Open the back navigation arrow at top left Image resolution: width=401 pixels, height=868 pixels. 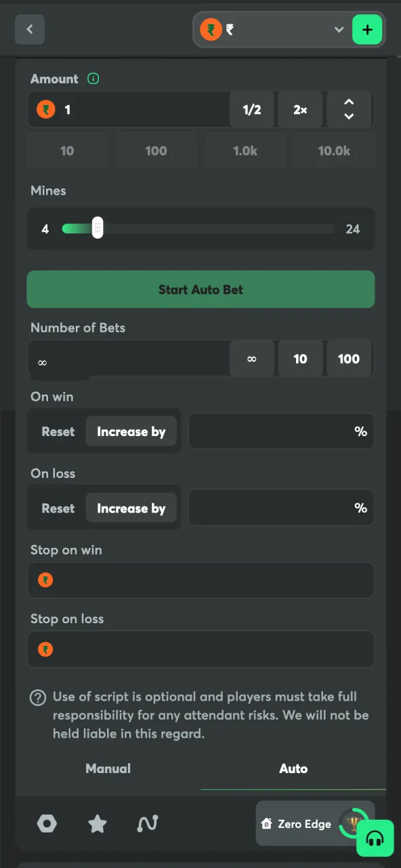coord(29,29)
